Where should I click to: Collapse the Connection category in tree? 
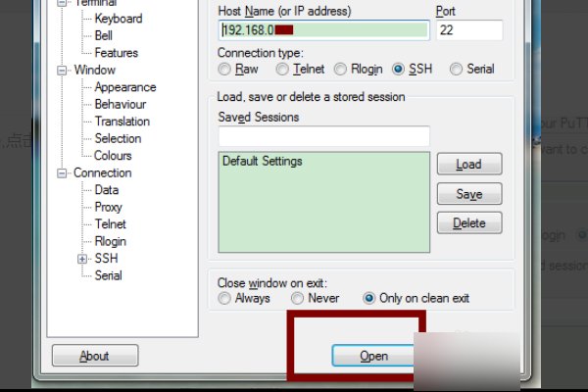(x=64, y=173)
